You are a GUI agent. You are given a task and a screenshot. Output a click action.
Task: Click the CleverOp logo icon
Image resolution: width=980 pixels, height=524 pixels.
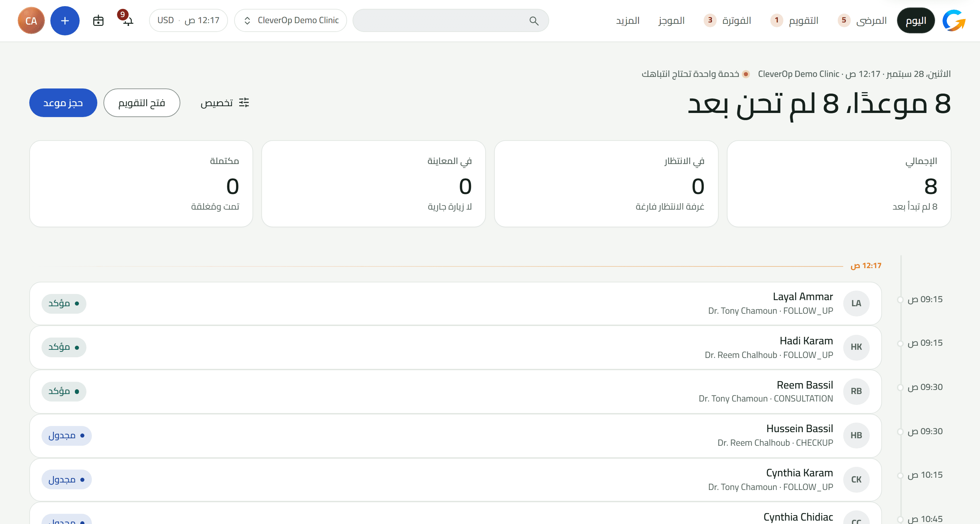954,20
